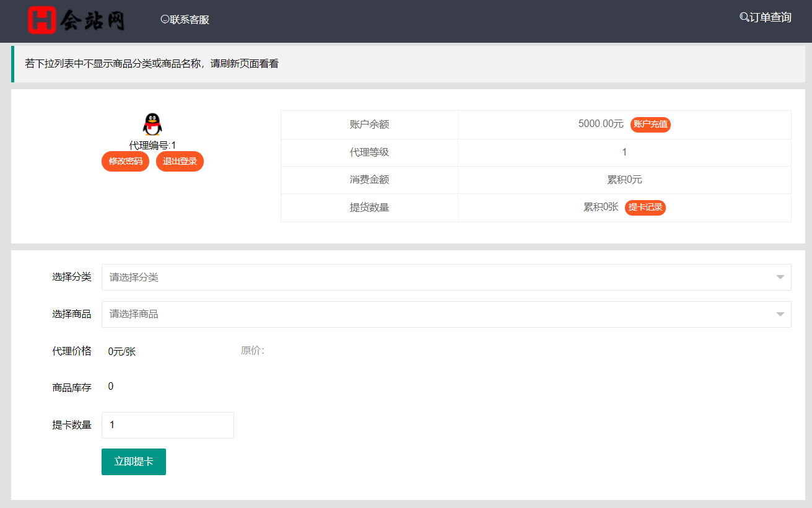Click the 代理编号:1 text
812x508 pixels.
click(152, 145)
